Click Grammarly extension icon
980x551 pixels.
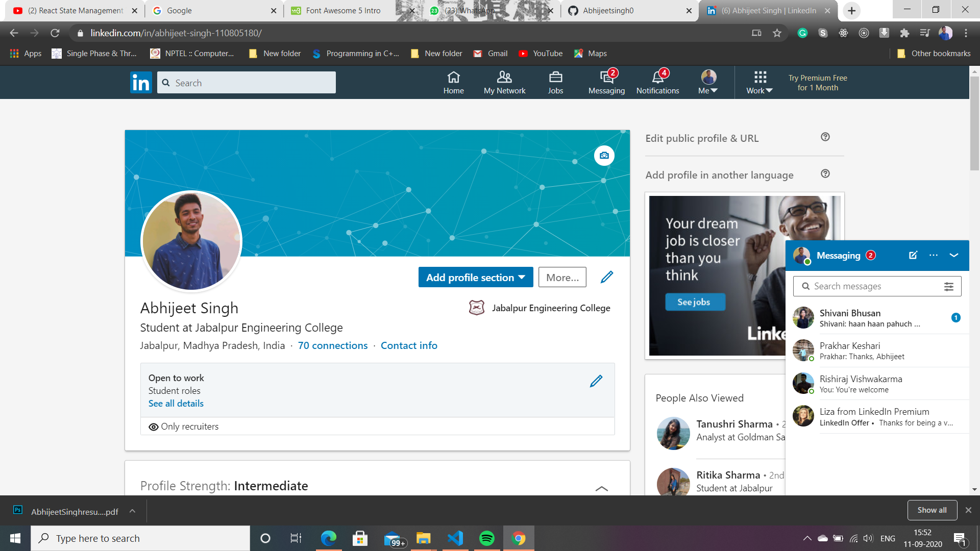coord(802,33)
